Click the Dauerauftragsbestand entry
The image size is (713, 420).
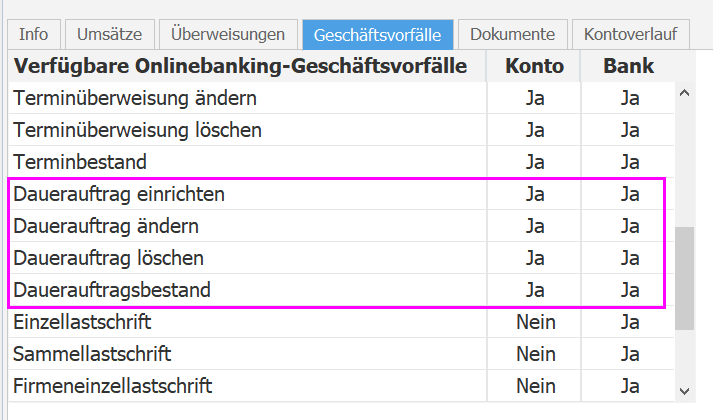coord(112,290)
